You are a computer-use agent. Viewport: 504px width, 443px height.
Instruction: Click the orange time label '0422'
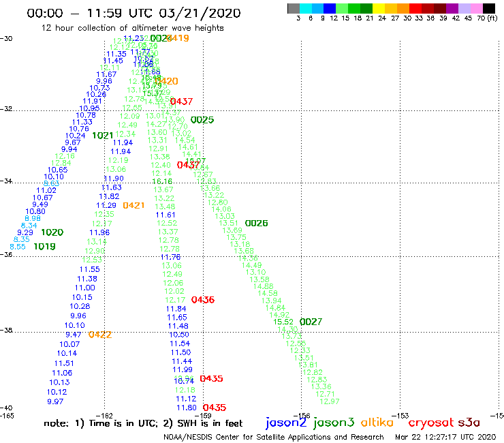(100, 335)
